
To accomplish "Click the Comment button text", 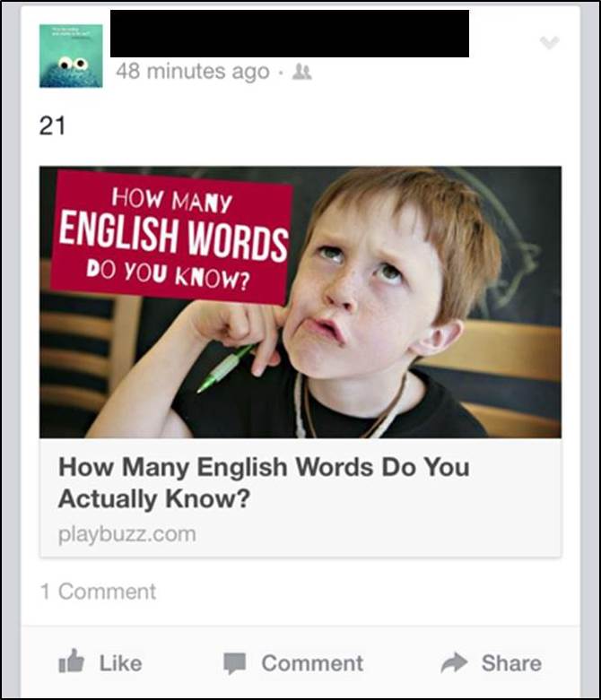I will pyautogui.click(x=312, y=663).
